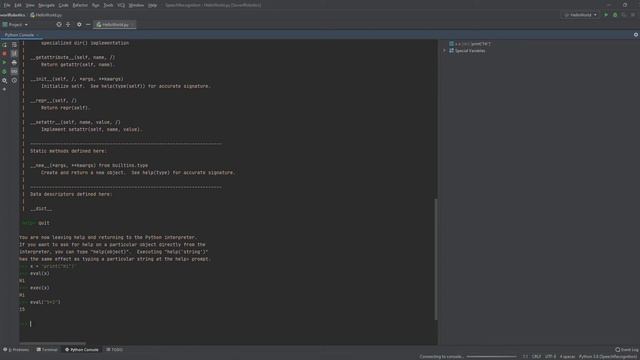Hide the Project panel with minus icon
This screenshot has height=360, width=640.
(x=88, y=24)
